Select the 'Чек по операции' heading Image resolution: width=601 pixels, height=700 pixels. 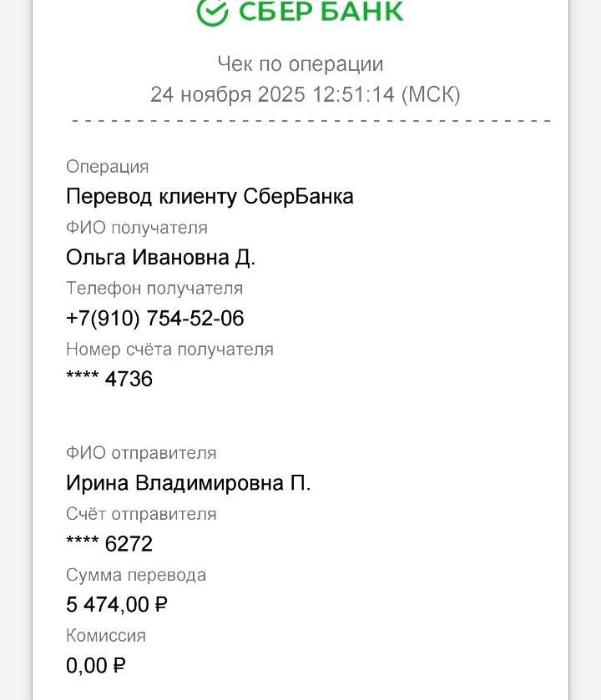tap(300, 64)
